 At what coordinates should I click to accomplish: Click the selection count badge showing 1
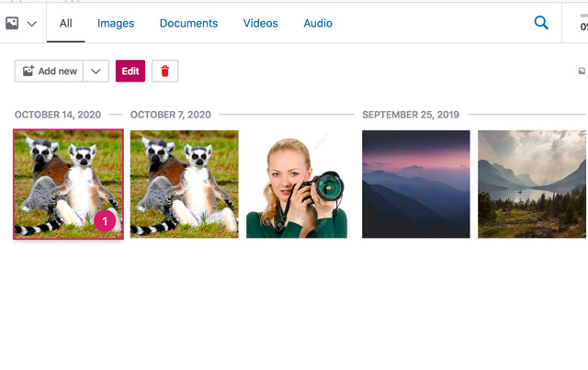click(x=105, y=220)
